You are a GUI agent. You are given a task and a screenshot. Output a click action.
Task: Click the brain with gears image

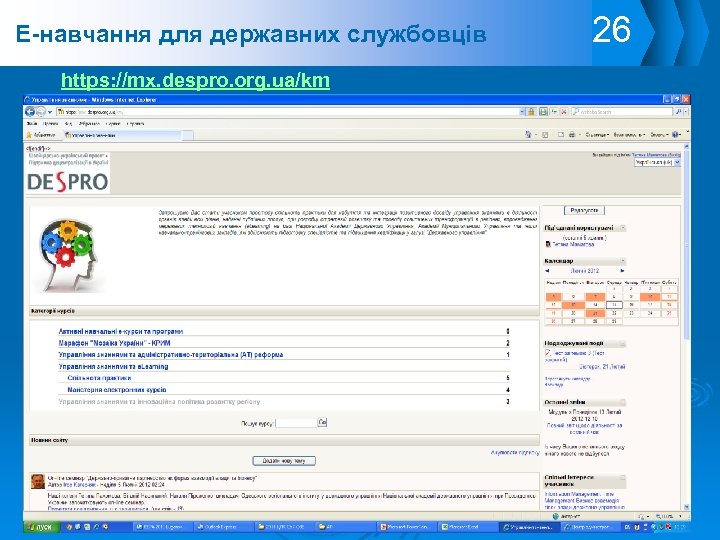click(x=69, y=255)
